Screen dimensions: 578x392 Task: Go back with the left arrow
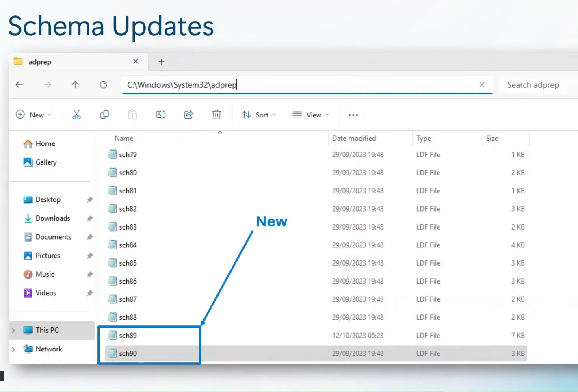pos(19,84)
